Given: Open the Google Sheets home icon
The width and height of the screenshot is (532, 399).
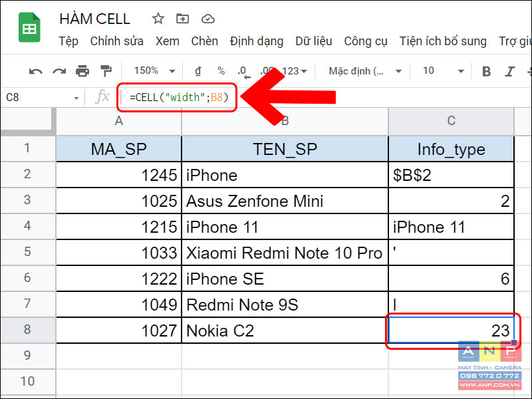Looking at the screenshot, I should pyautogui.click(x=29, y=27).
